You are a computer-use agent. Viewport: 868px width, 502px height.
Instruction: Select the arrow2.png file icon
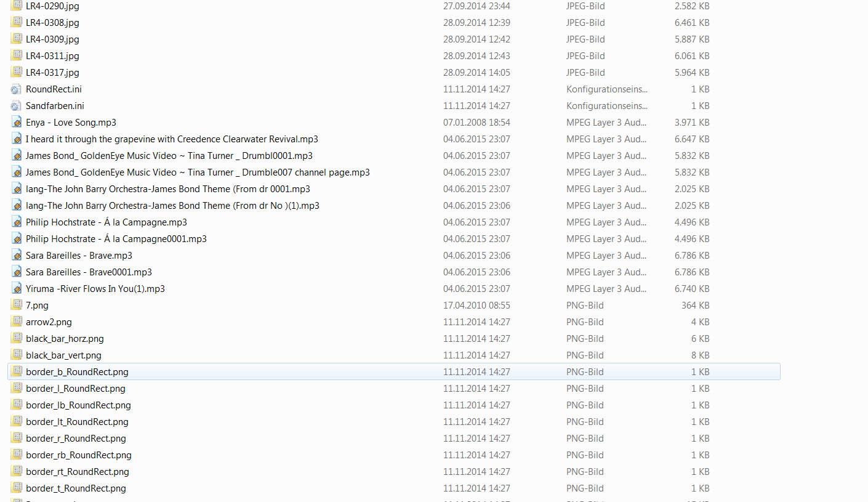pos(17,322)
